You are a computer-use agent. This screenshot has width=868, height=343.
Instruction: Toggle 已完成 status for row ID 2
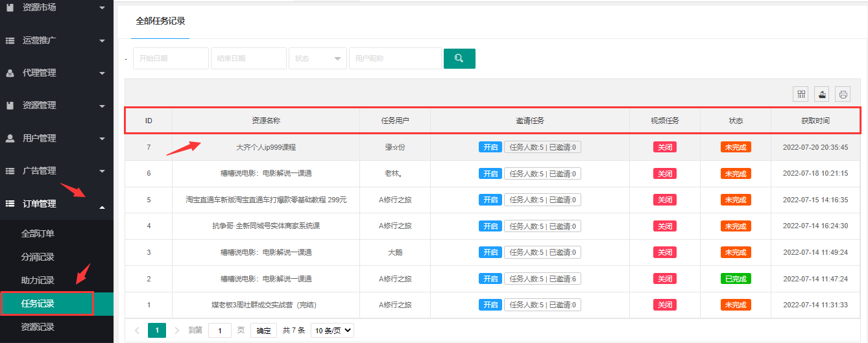pyautogui.click(x=735, y=279)
